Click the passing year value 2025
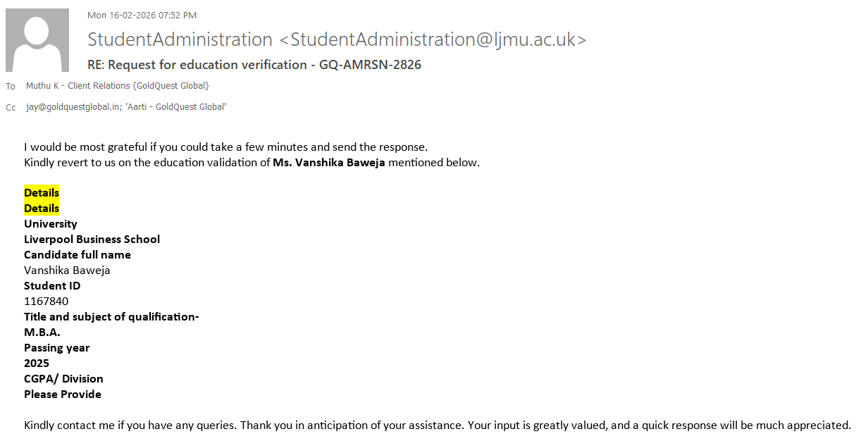 click(37, 364)
